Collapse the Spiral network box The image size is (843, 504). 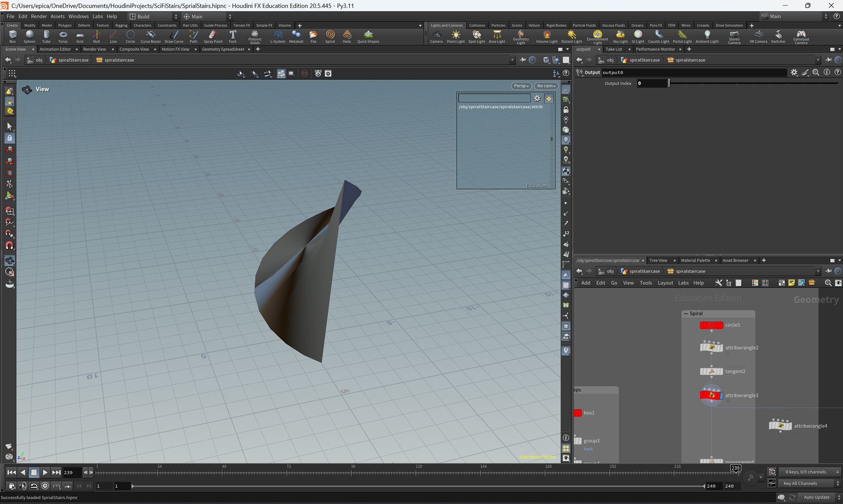pyautogui.click(x=686, y=314)
